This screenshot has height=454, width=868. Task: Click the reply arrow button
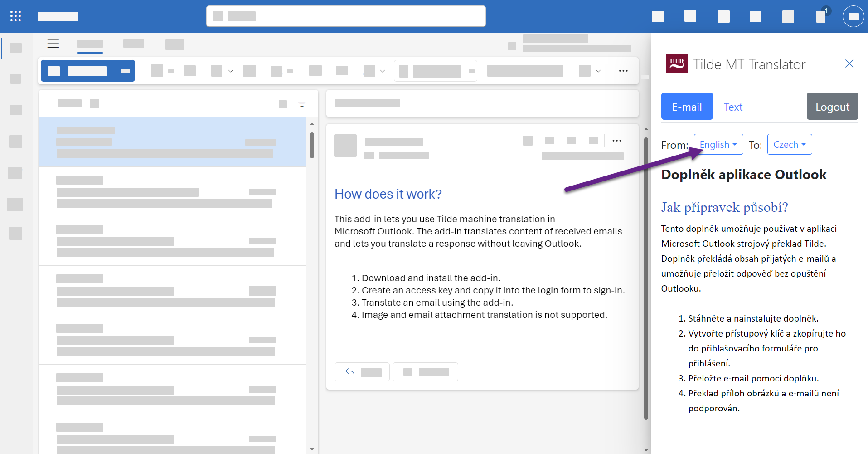[x=362, y=372]
